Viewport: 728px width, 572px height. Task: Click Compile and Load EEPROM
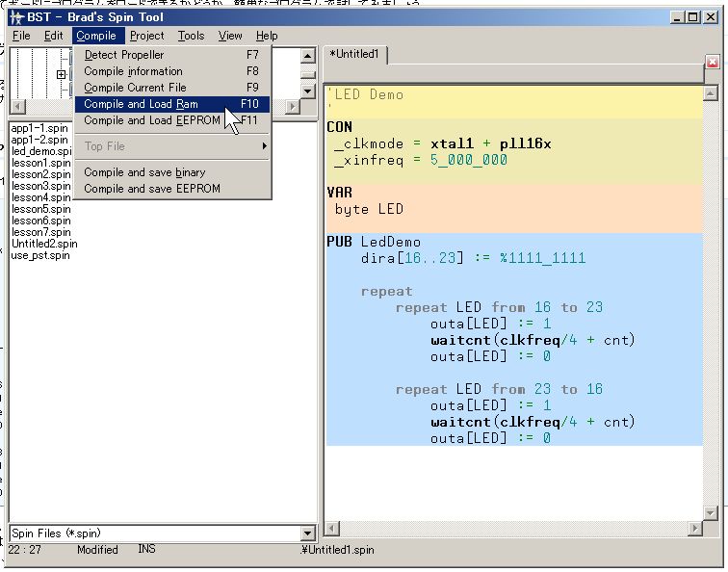pyautogui.click(x=152, y=120)
